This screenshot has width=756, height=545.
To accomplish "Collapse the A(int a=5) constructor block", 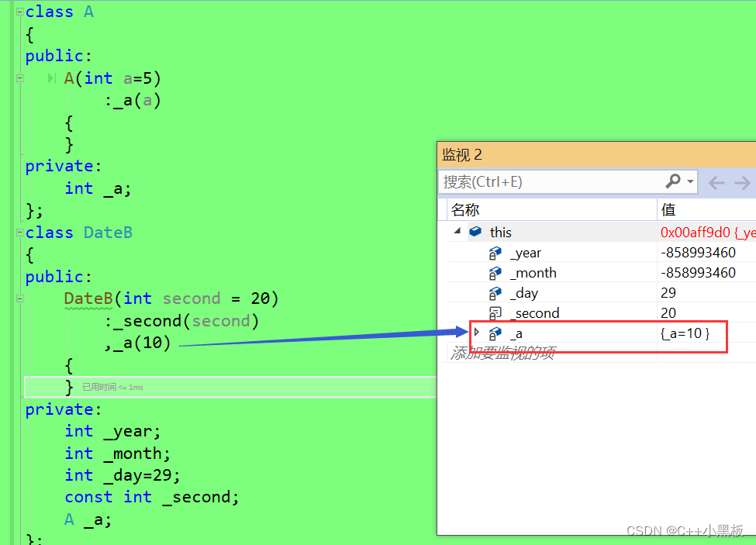I will click(x=19, y=78).
